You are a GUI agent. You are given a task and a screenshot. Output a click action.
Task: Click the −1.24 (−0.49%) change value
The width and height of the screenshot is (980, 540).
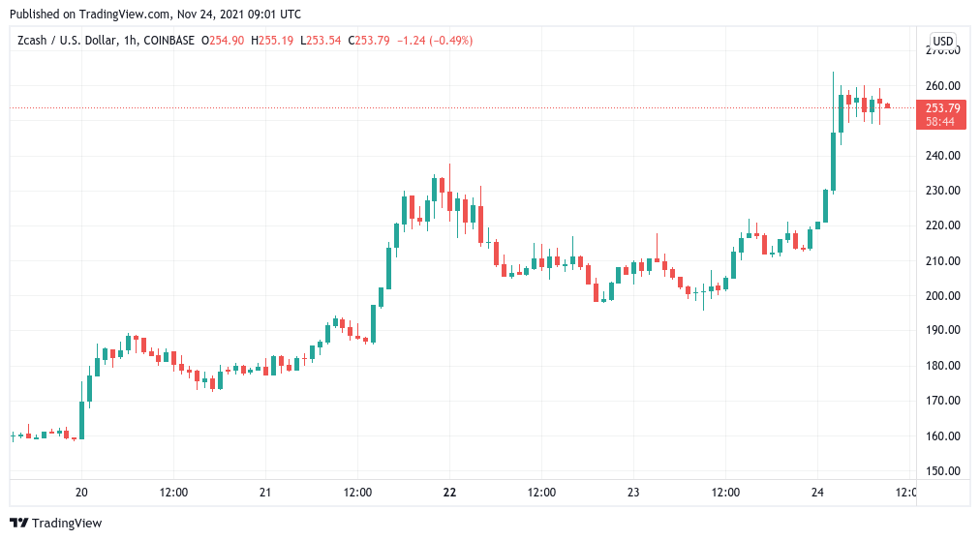(x=438, y=41)
